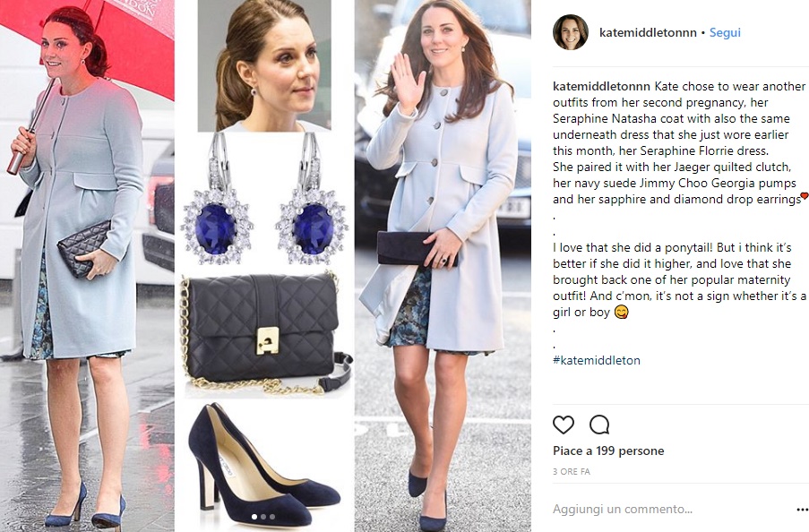Viewport: 809px width, 532px height.
Task: Open the three-dot more options menu
Action: (803, 510)
